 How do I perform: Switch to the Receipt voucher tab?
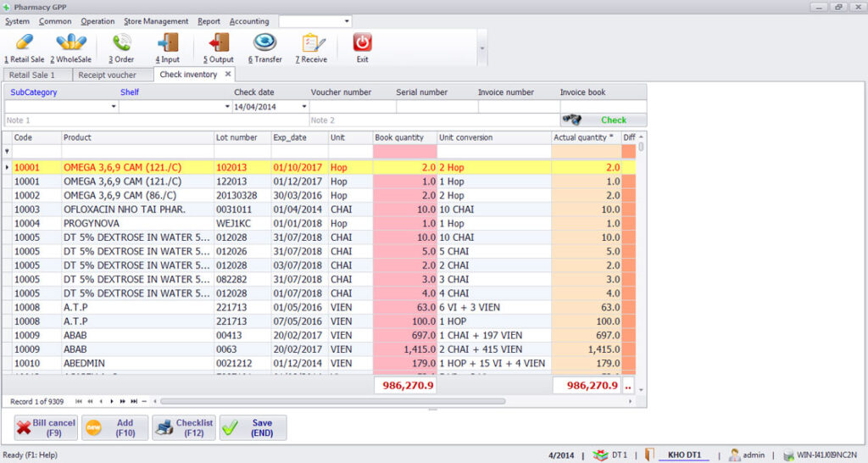[x=107, y=75]
